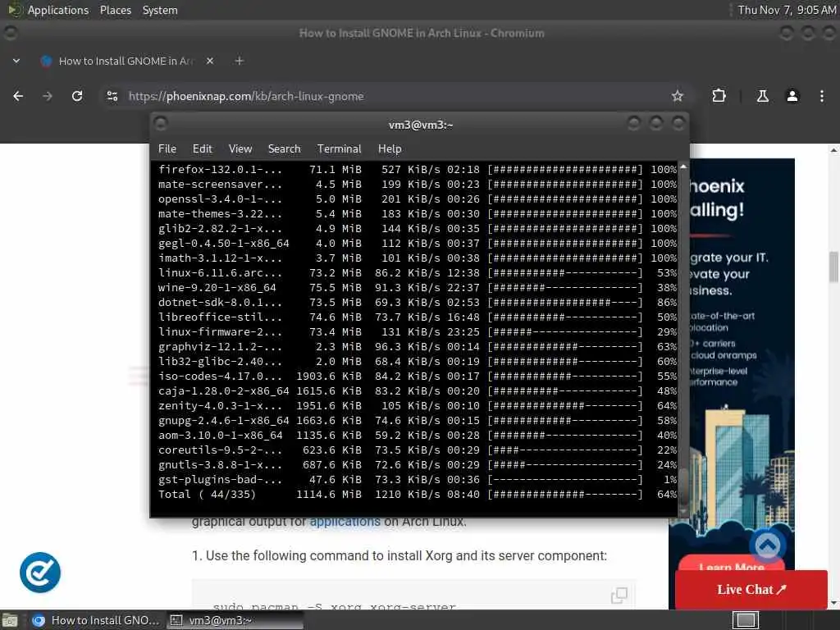The height and width of the screenshot is (630, 840).
Task: Click the blue scroll-to-top arrow
Action: pyautogui.click(x=767, y=546)
